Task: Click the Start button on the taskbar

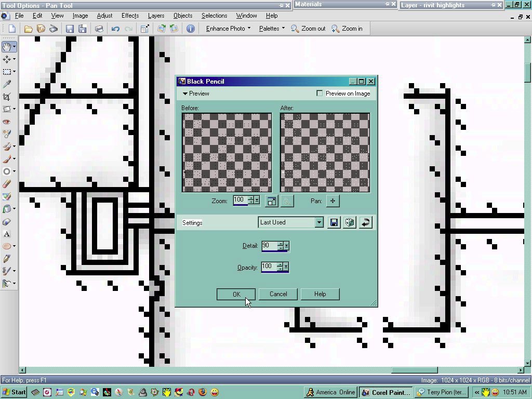Action: pyautogui.click(x=14, y=392)
